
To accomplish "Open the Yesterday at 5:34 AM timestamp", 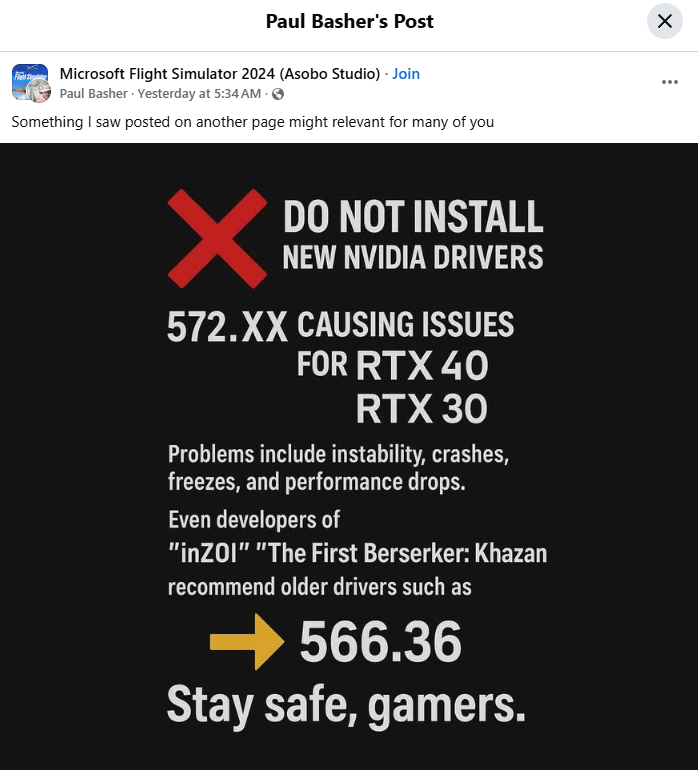I will (x=199, y=93).
